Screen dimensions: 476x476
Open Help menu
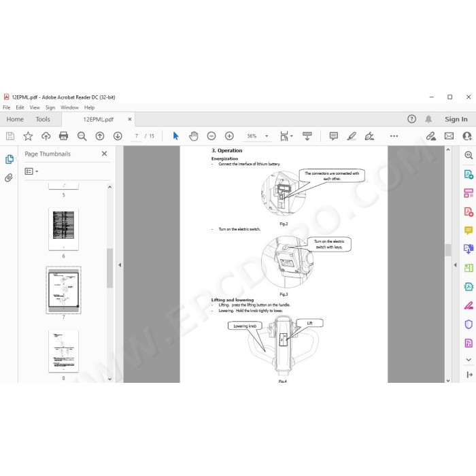click(x=89, y=107)
